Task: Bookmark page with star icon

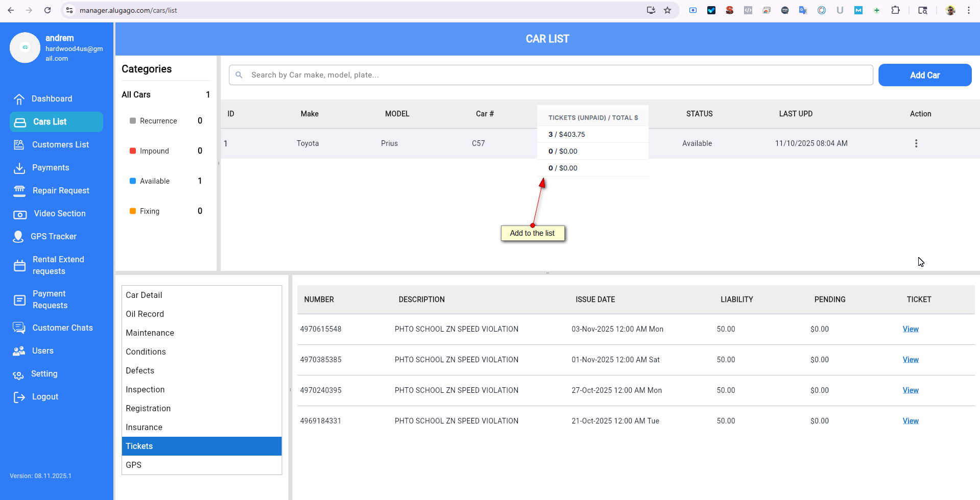Action: (x=667, y=10)
